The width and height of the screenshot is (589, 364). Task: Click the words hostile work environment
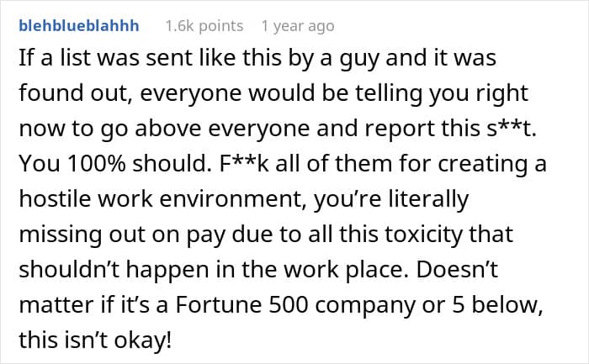[x=161, y=199]
